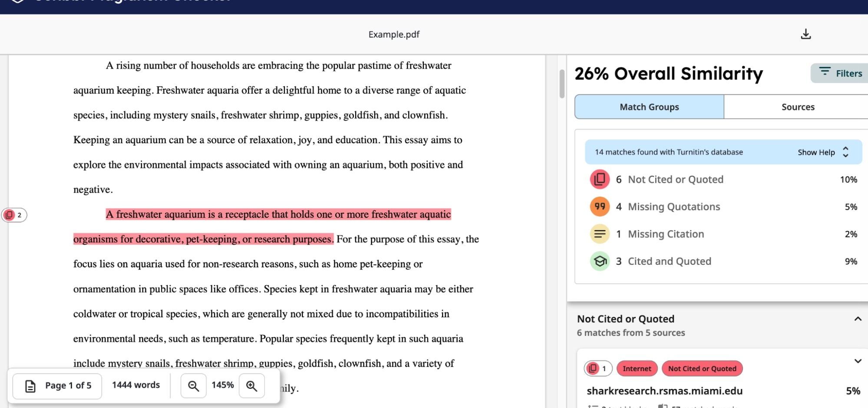Expand the sharkresearch.rsmas.miami.edu source card
868x408 pixels.
[x=858, y=361]
